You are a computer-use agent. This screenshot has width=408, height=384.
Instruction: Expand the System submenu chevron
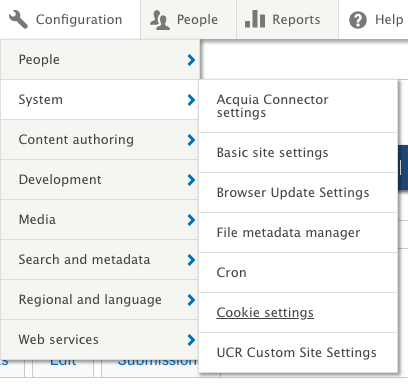pyautogui.click(x=191, y=100)
